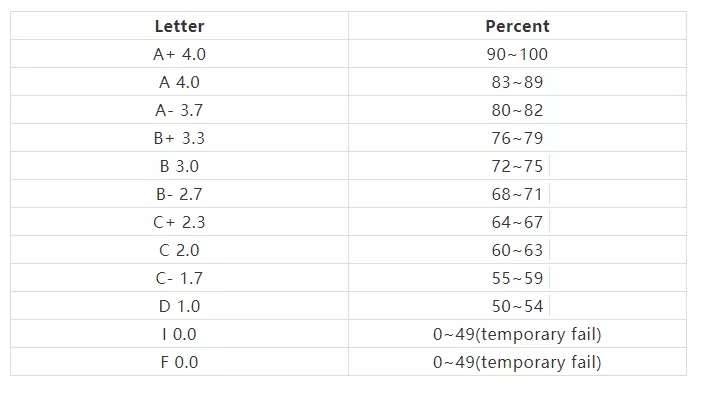Click the A 4.0 grade cell
This screenshot has height=393, width=703.
coord(179,82)
